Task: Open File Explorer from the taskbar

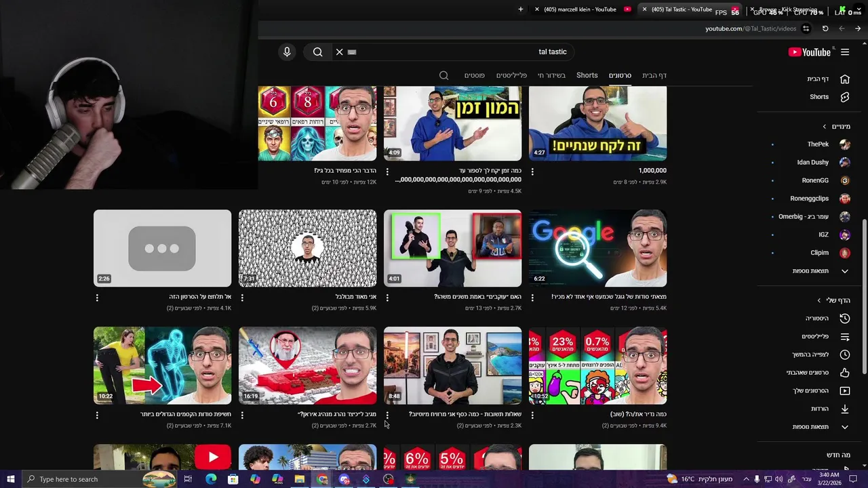Action: tap(299, 479)
